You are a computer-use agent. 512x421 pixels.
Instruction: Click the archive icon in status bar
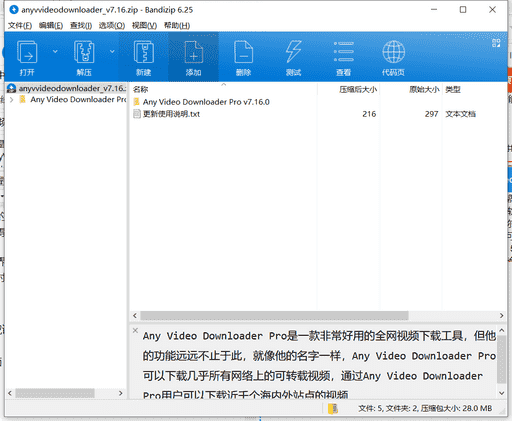click(333, 408)
